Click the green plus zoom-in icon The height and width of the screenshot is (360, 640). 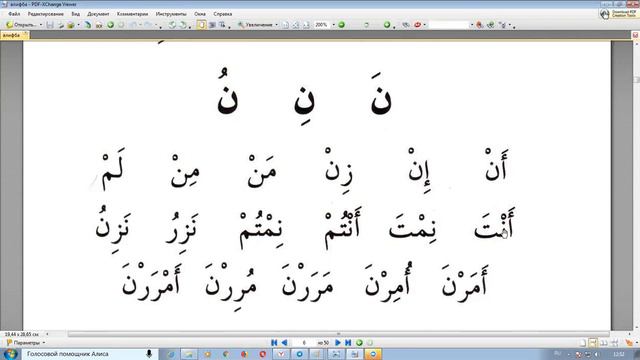point(387,25)
